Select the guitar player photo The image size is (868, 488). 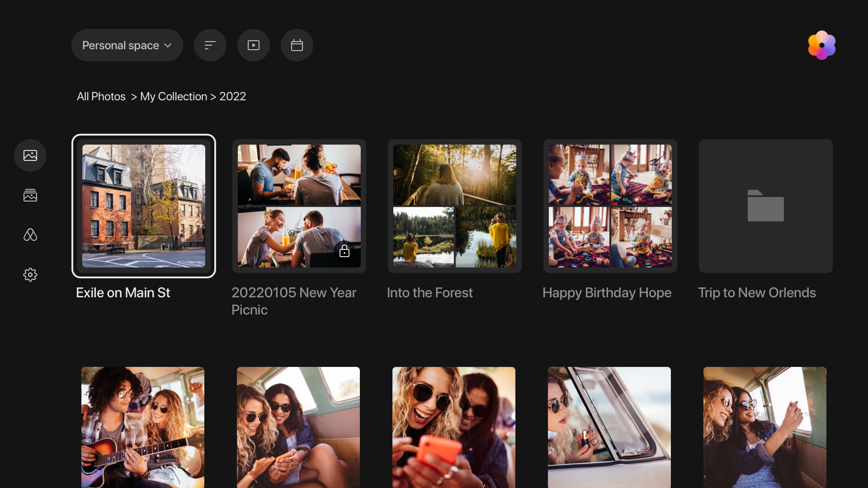pyautogui.click(x=143, y=427)
